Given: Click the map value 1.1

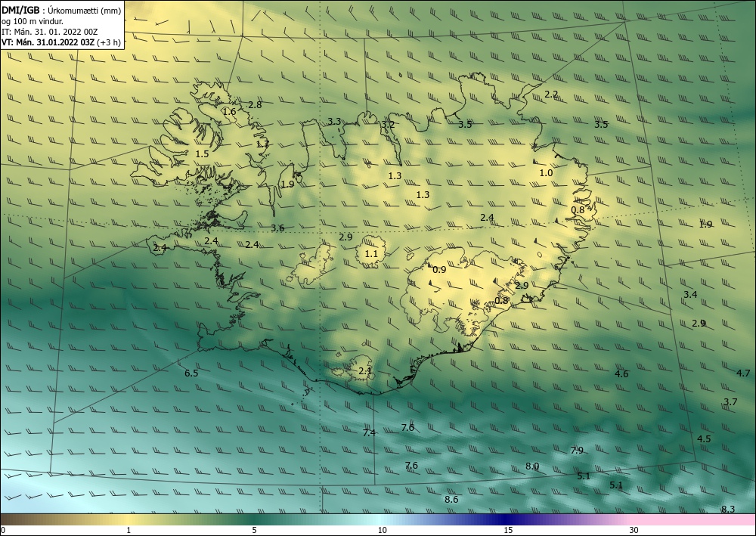Looking at the screenshot, I should point(371,253).
